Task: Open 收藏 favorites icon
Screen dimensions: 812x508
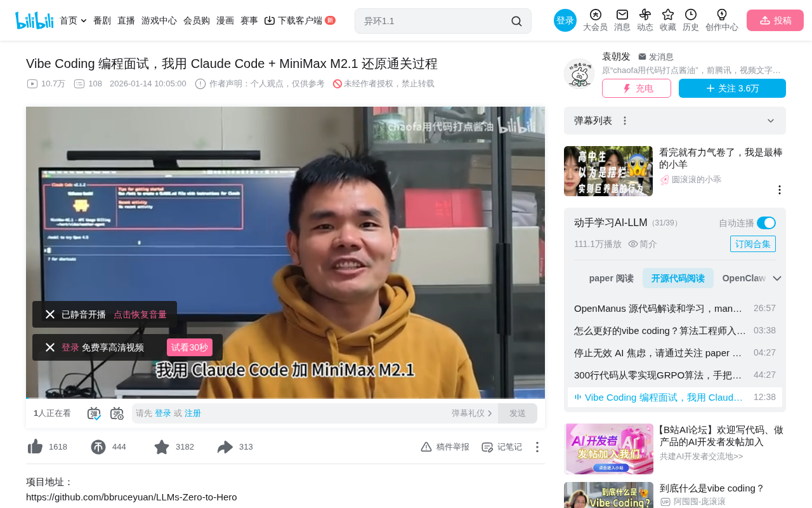Action: [668, 20]
